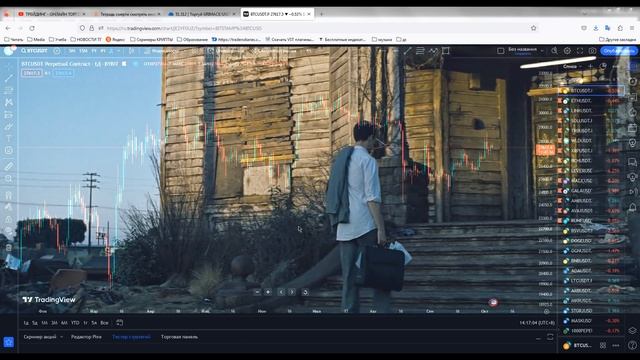Select LTCUSDT.P in the watchlist
This screenshot has height=360, width=640.
click(x=592, y=281)
